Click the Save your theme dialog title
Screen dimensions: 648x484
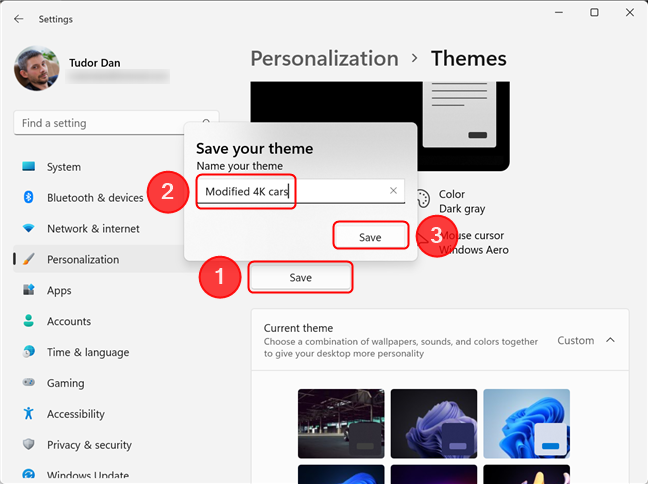tap(255, 148)
